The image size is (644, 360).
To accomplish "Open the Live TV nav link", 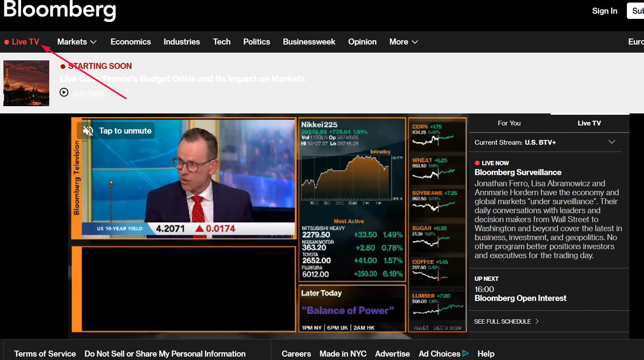I will tap(22, 42).
